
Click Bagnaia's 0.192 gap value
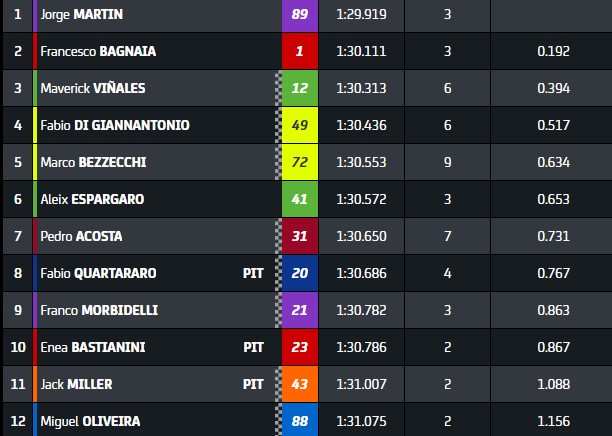[x=553, y=51]
